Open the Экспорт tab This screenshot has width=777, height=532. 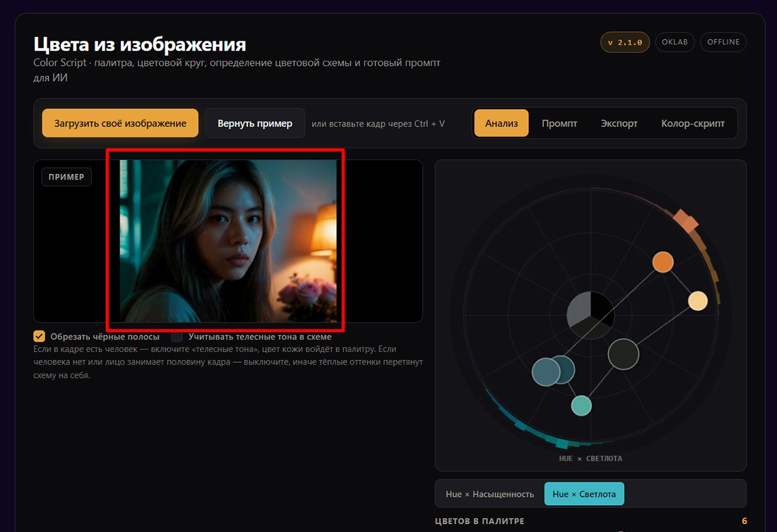619,123
